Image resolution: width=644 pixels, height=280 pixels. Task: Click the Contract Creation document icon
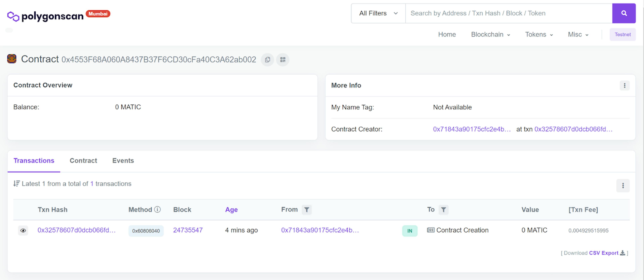pyautogui.click(x=431, y=230)
